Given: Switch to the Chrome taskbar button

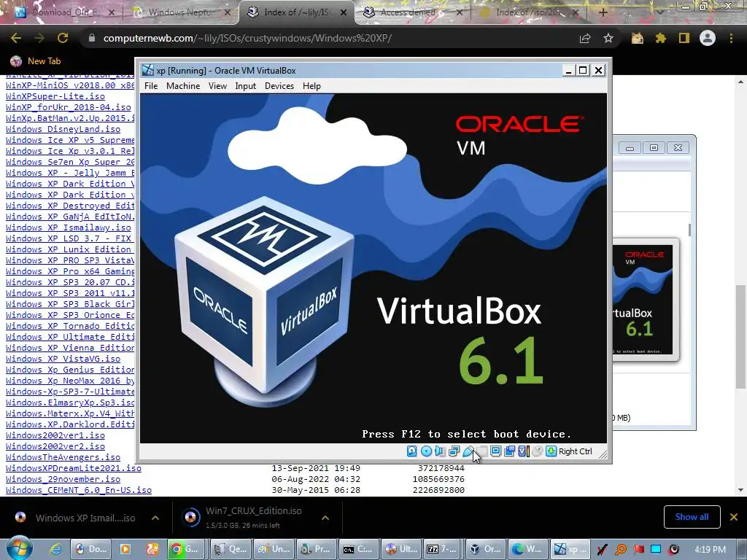Looking at the screenshot, I should click(186, 549).
